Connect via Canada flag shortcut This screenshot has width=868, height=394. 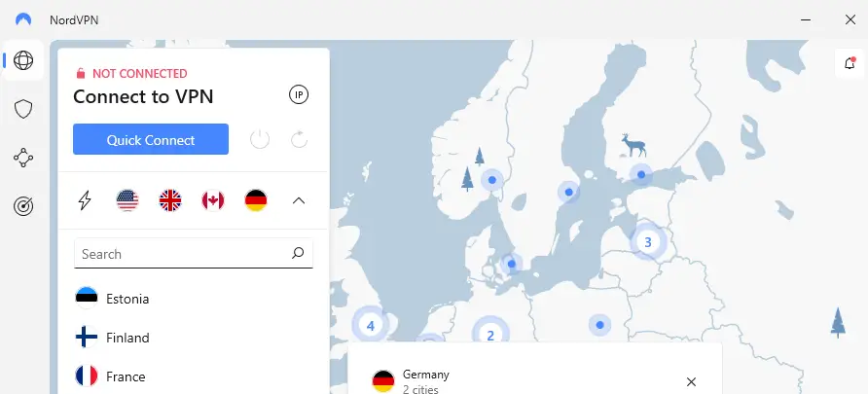coord(213,200)
